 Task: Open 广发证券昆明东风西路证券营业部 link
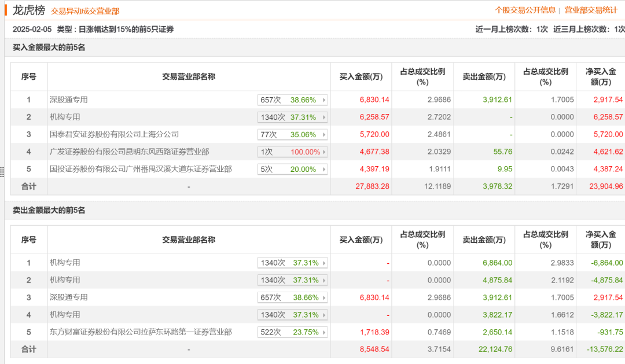click(129, 152)
